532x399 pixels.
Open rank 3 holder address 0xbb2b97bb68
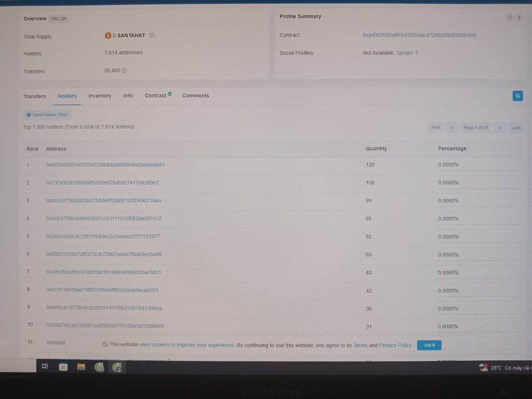pos(104,201)
